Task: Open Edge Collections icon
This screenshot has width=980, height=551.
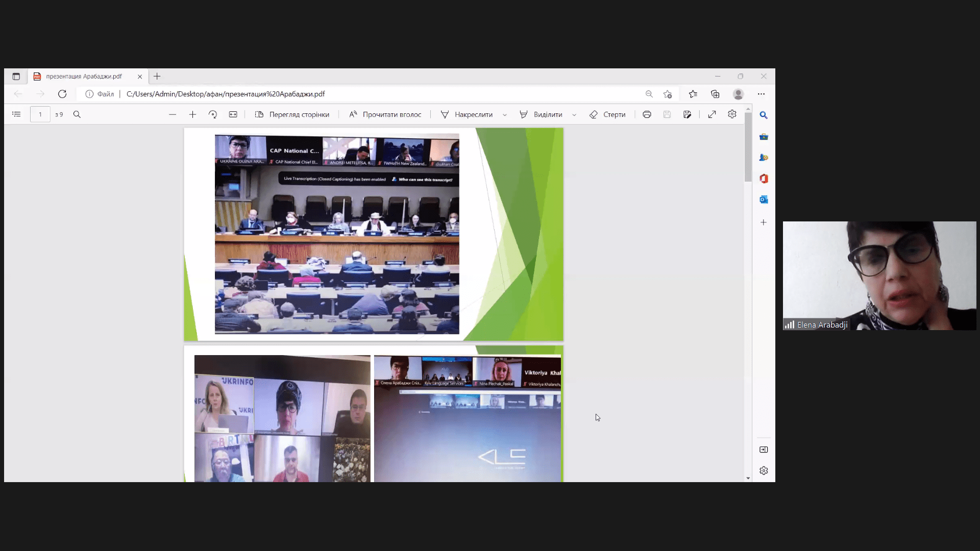Action: point(715,94)
